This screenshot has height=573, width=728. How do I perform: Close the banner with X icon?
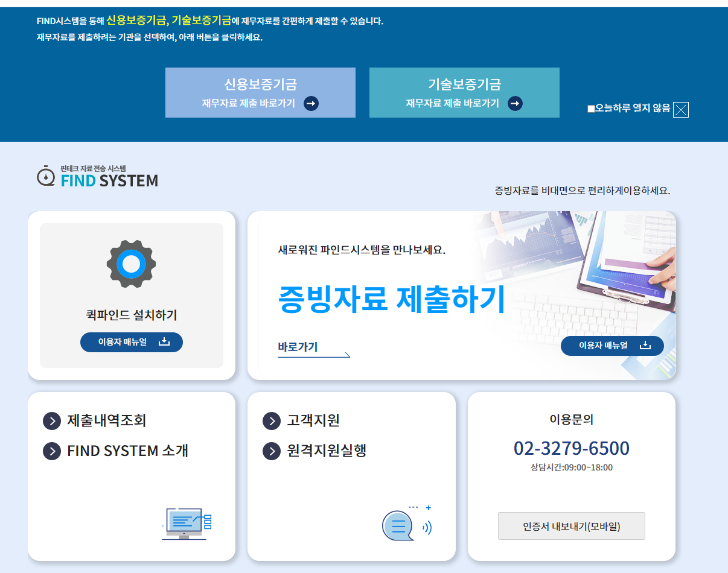681,109
